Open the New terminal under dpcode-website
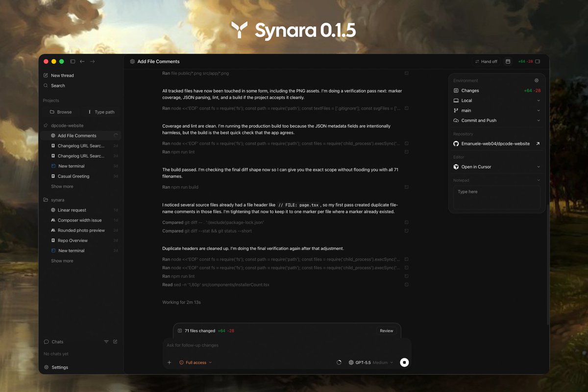 pos(81,166)
